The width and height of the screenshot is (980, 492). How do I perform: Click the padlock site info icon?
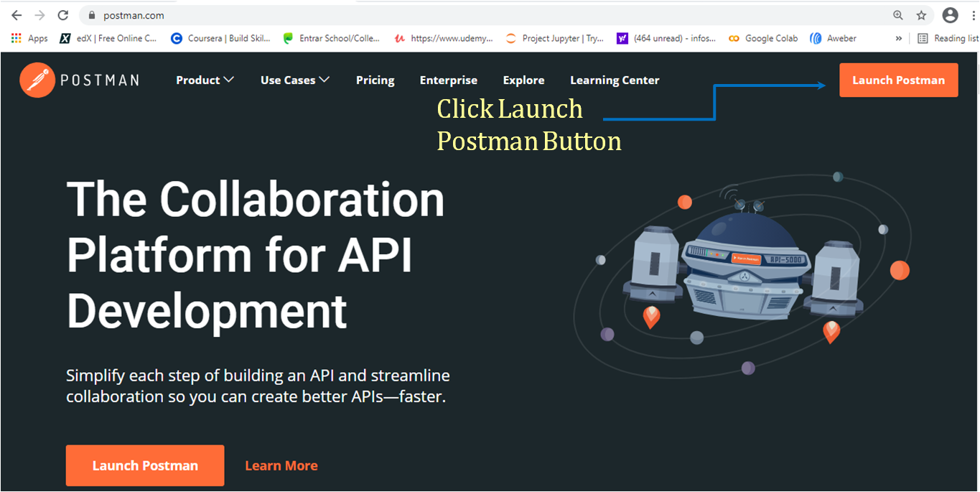coord(91,15)
